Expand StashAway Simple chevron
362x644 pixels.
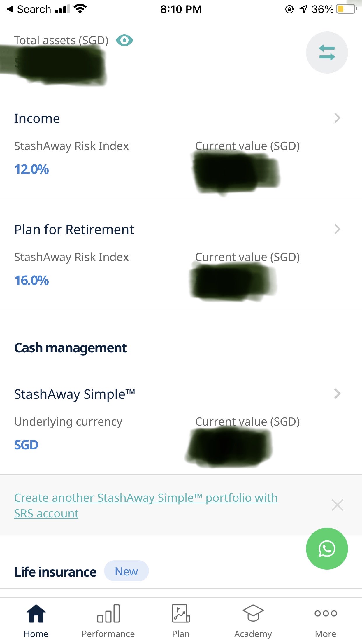(337, 394)
